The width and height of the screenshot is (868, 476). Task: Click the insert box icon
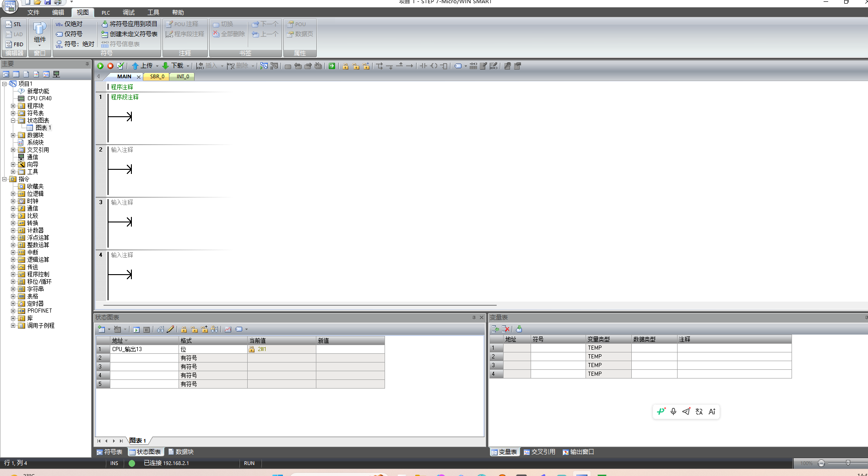444,66
